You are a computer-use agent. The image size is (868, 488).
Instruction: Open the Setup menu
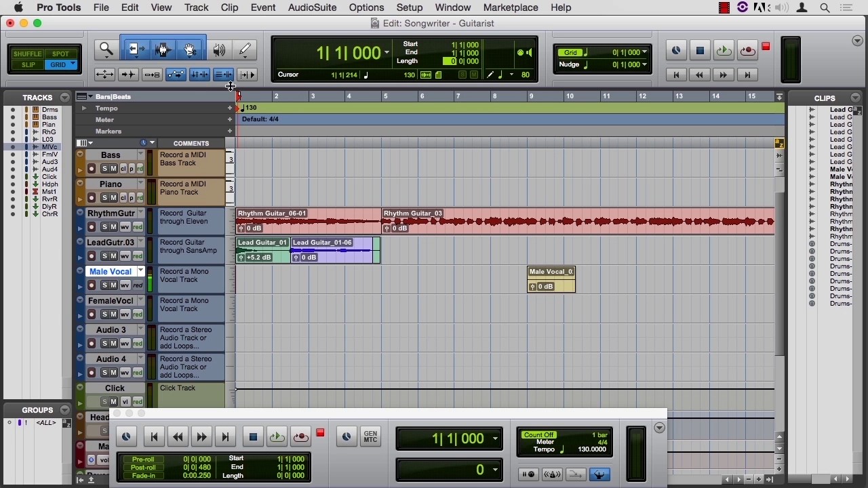click(x=410, y=7)
